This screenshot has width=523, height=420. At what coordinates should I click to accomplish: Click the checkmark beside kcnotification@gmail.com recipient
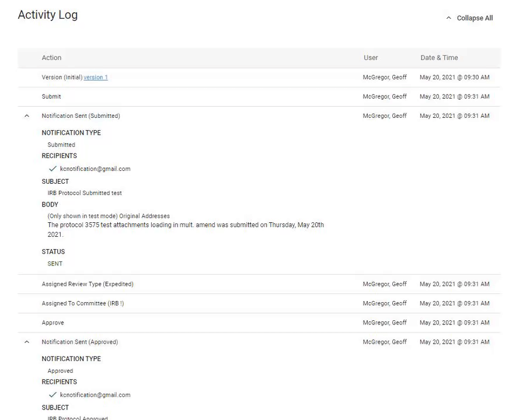(x=52, y=169)
